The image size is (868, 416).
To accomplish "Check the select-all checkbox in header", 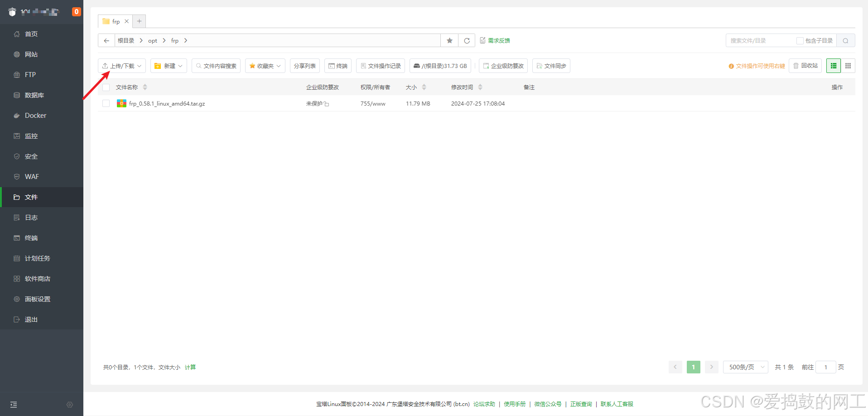I will coord(106,87).
